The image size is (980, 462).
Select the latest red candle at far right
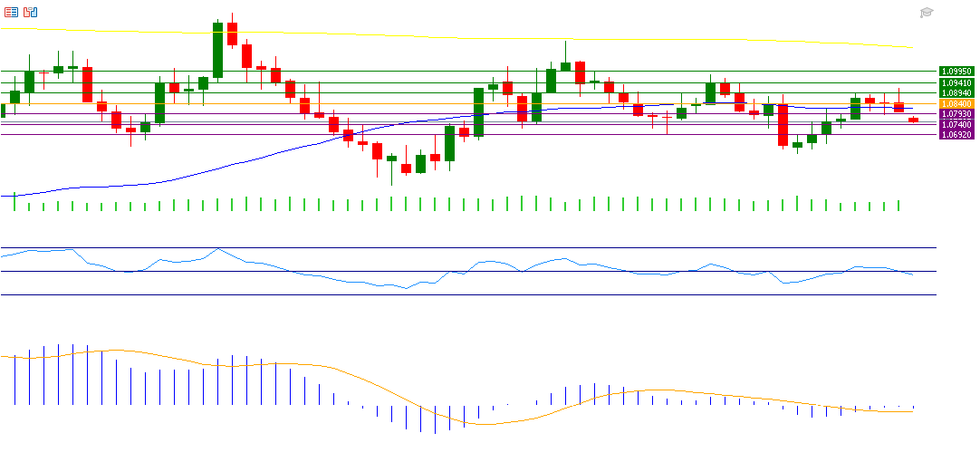913,120
